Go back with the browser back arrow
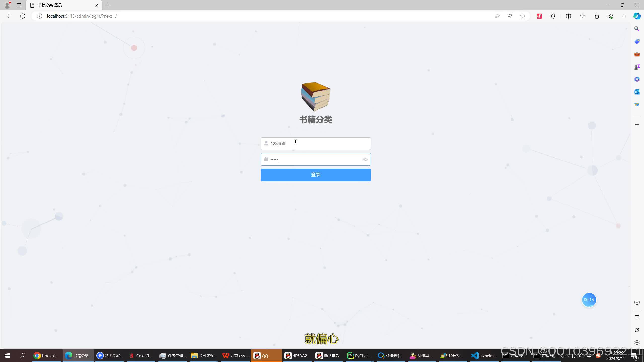The width and height of the screenshot is (644, 362). pos(9,16)
